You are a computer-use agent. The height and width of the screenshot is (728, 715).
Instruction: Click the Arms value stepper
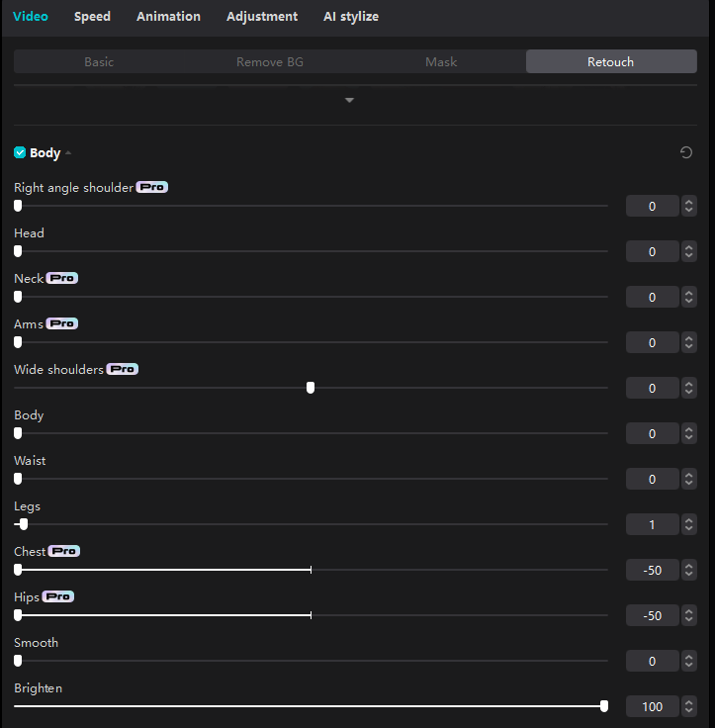tap(689, 342)
